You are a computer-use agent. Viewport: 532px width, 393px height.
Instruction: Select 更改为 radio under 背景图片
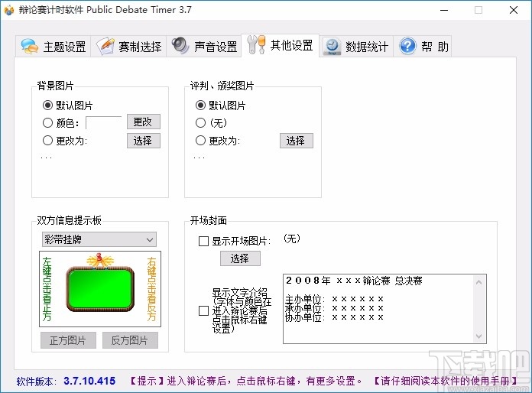(x=48, y=140)
